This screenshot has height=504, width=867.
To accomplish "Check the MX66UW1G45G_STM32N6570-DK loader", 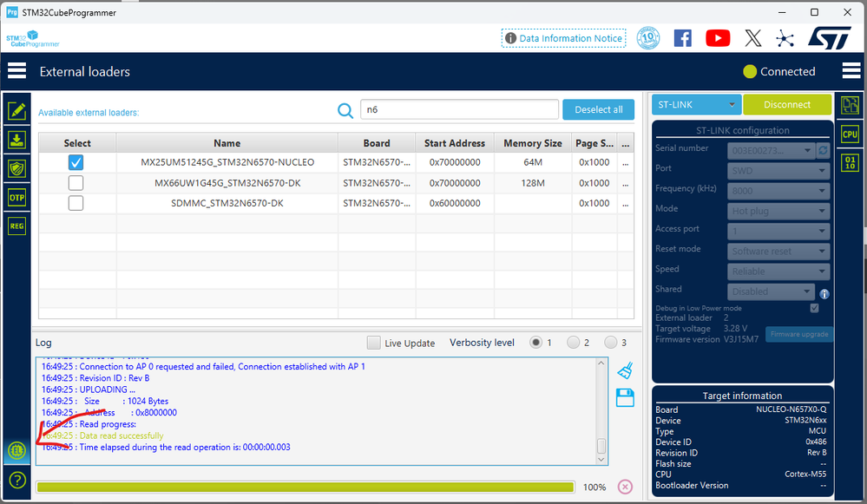I will click(x=76, y=183).
